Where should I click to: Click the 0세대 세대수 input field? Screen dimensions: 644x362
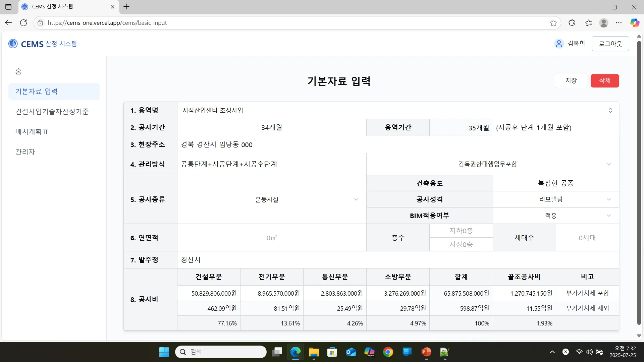pyautogui.click(x=587, y=238)
